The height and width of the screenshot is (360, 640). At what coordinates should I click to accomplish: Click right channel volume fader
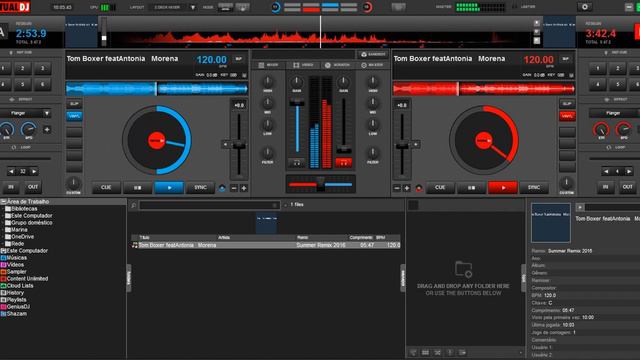[x=344, y=127]
